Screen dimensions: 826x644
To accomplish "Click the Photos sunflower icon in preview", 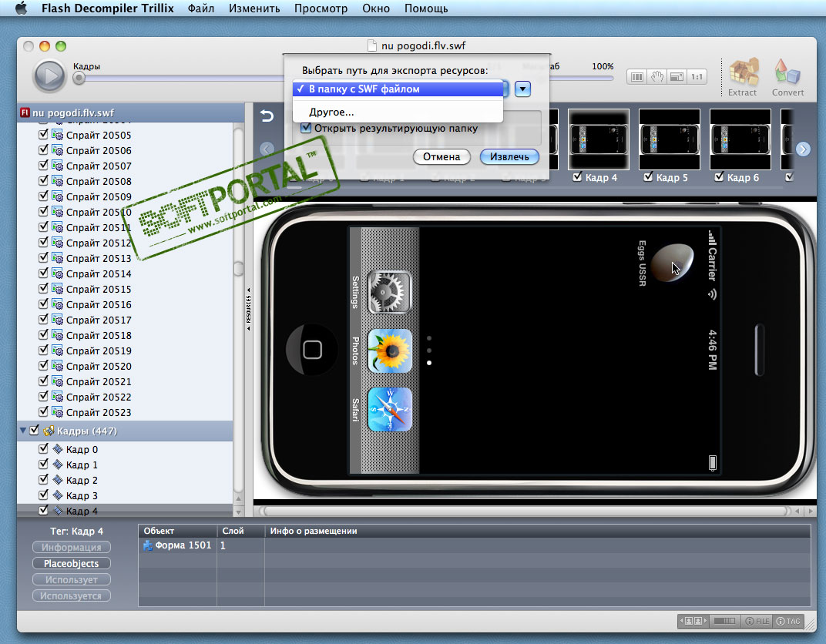I will 390,351.
